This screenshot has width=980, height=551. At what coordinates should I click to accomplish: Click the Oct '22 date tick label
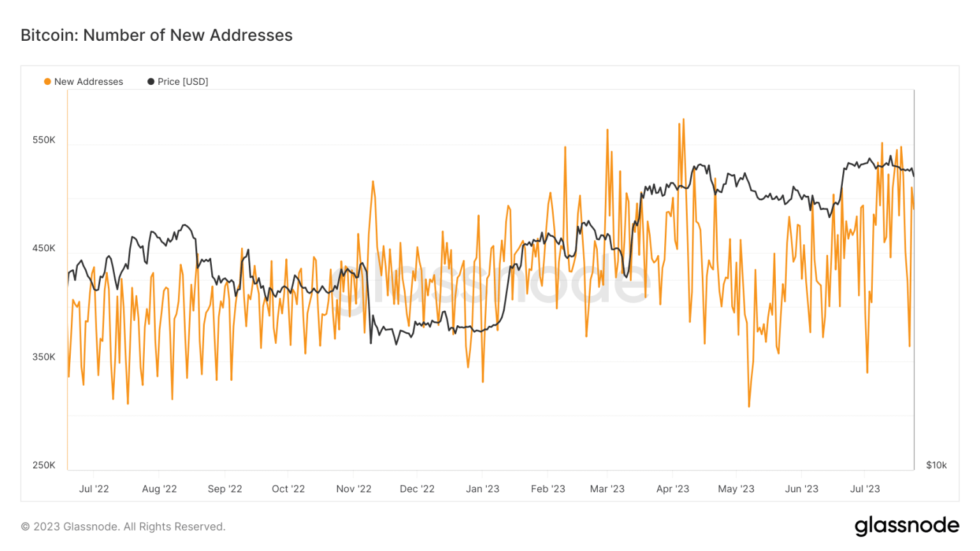pos(288,489)
